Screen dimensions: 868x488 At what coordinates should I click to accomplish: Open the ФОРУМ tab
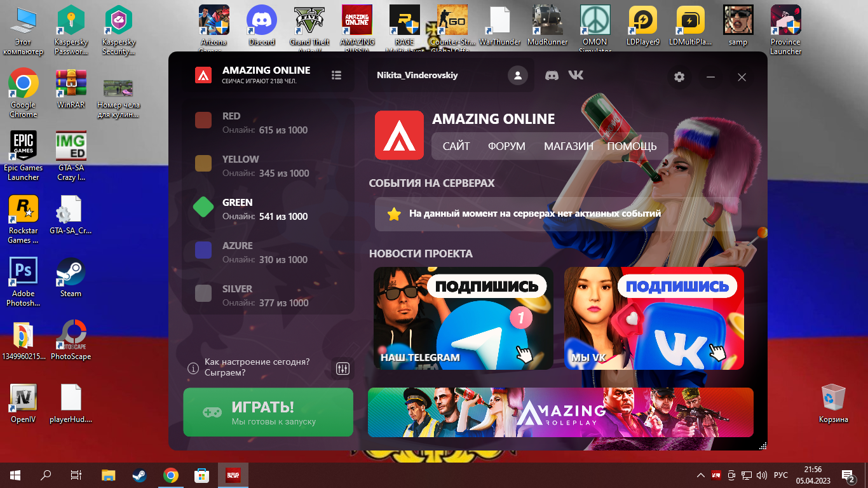506,146
